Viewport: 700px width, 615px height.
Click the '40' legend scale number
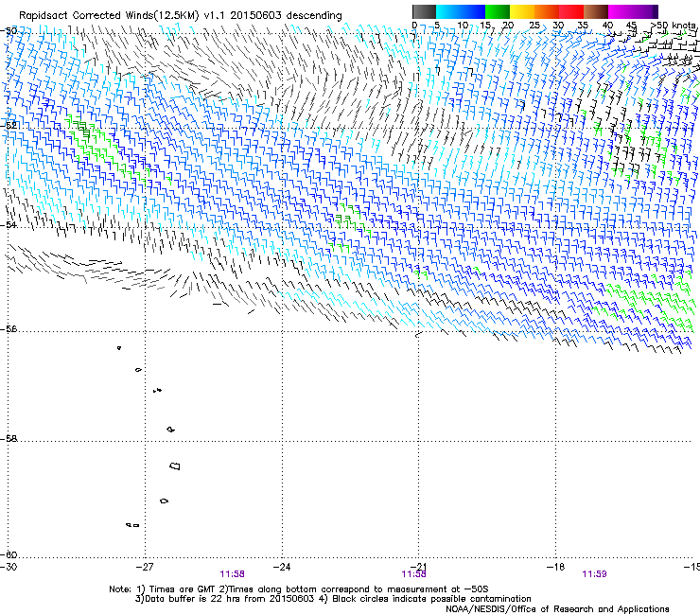(x=607, y=25)
